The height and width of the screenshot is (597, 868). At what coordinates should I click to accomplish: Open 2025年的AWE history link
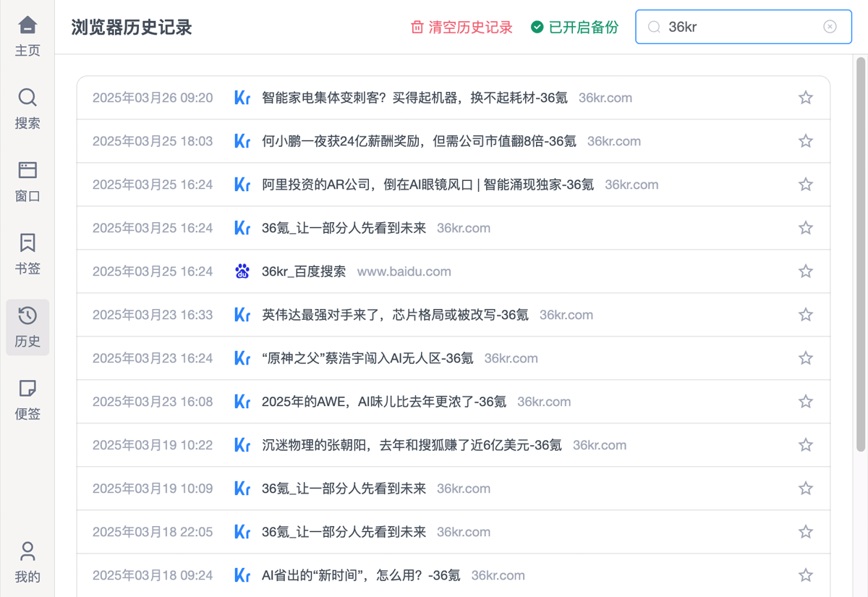pos(384,402)
